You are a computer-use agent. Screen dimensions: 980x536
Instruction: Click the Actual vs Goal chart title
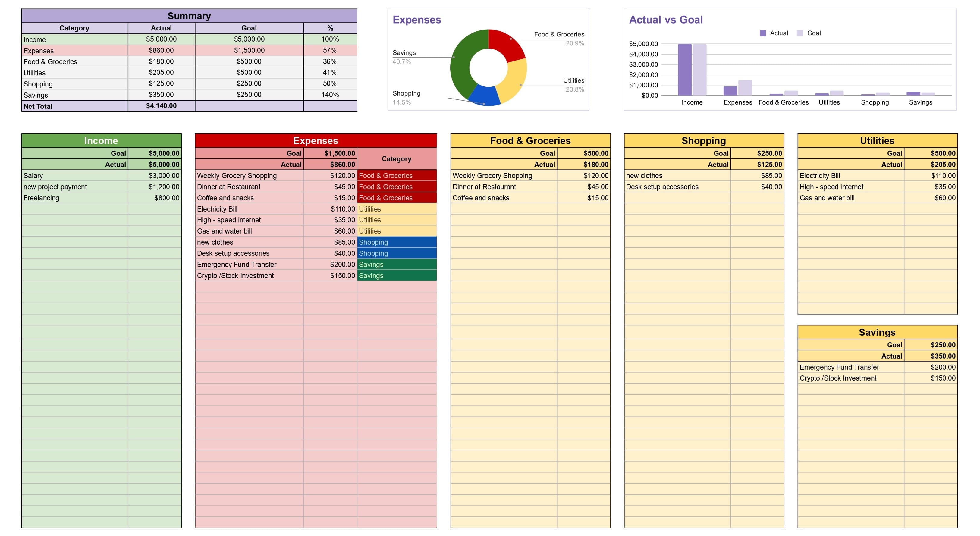(666, 20)
